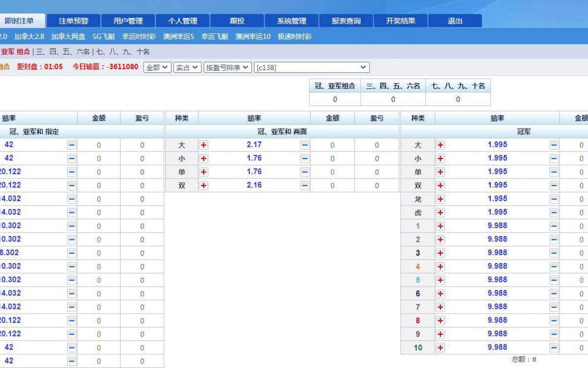Click minus icon on 双 2.16 row

(305, 185)
